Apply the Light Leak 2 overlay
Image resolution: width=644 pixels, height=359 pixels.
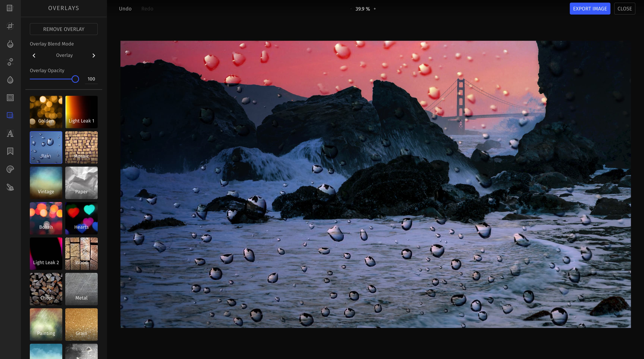tap(46, 254)
